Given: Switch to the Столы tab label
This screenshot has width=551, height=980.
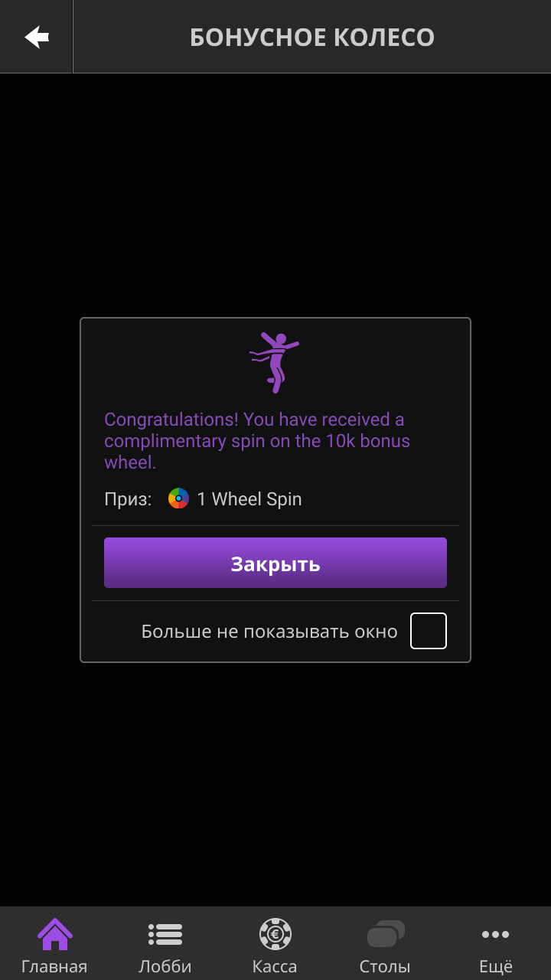Looking at the screenshot, I should point(385,966).
